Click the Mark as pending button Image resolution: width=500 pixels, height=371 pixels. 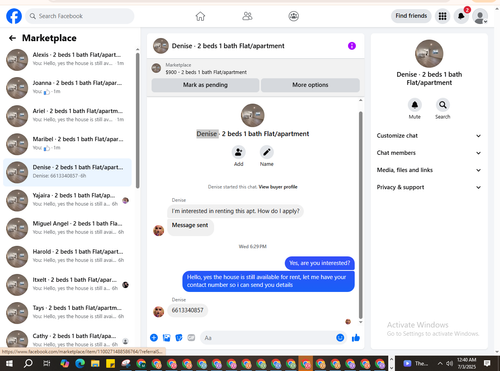pyautogui.click(x=205, y=85)
